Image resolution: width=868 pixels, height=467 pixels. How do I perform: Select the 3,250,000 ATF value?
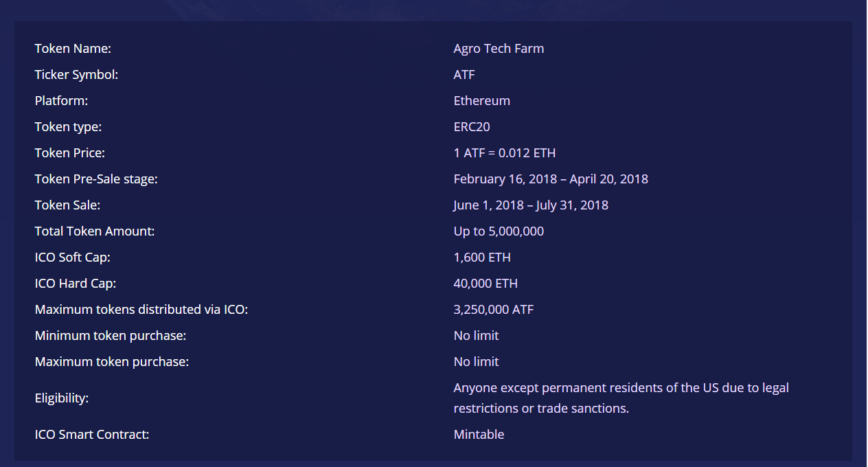tap(493, 310)
